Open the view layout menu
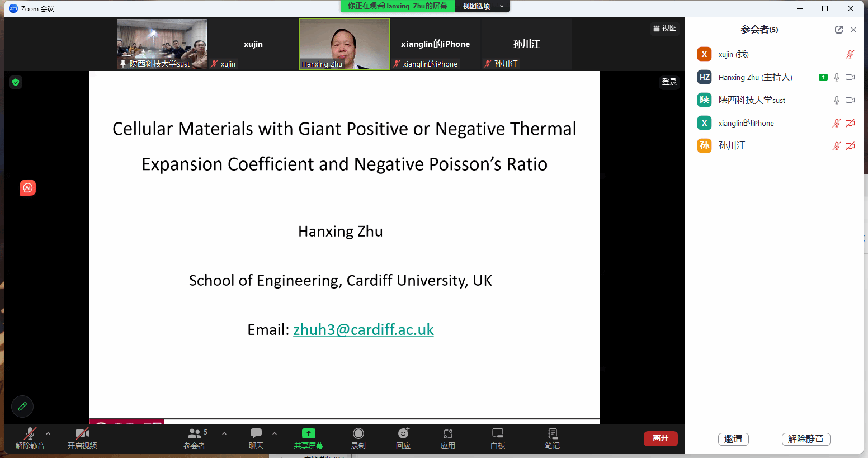The height and width of the screenshot is (458, 868). (665, 28)
